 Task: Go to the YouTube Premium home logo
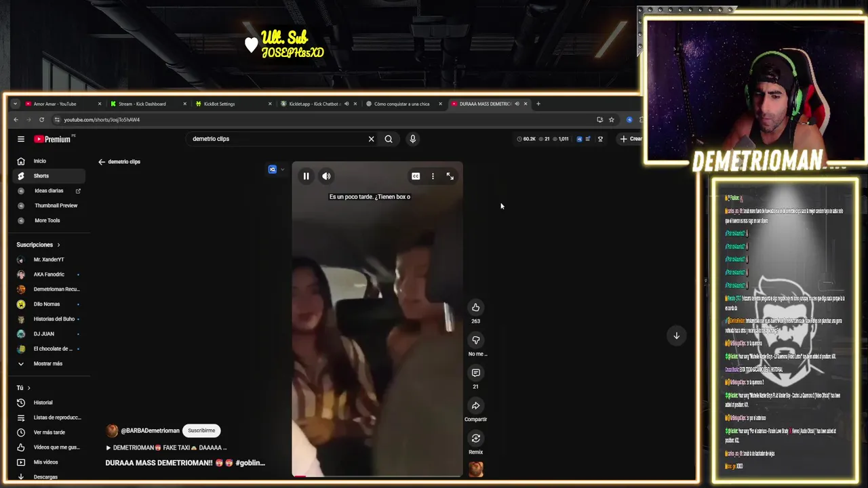pos(52,139)
